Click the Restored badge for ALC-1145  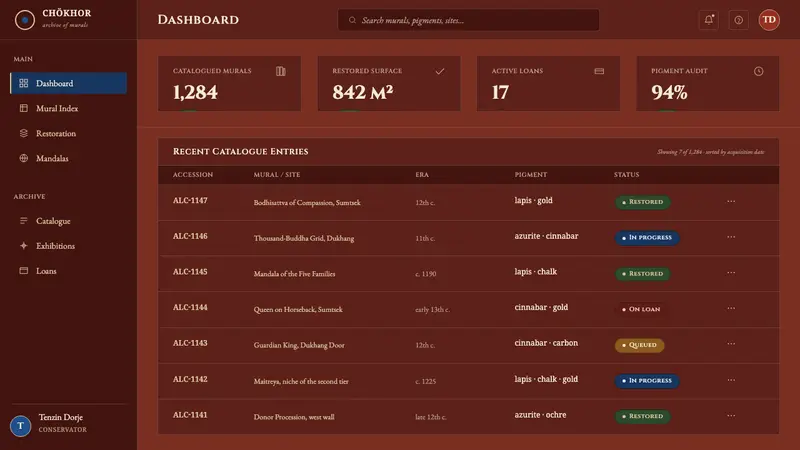pyautogui.click(x=642, y=274)
